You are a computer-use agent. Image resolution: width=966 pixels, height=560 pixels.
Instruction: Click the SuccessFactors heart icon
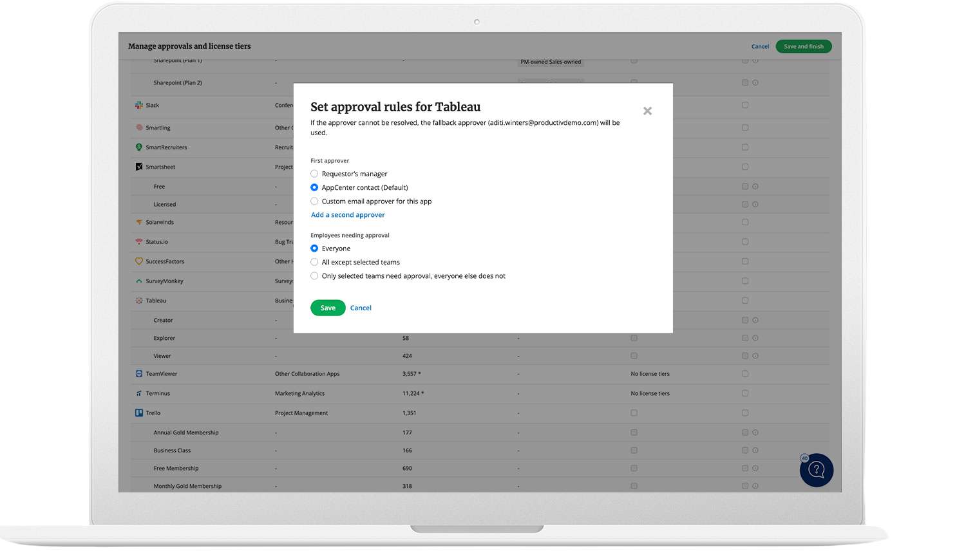click(138, 261)
